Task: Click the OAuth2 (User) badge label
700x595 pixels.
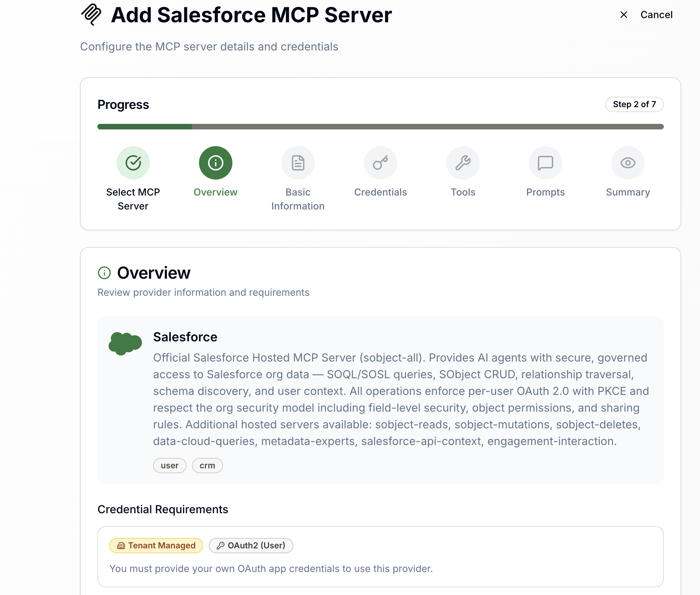Action: pyautogui.click(x=256, y=546)
